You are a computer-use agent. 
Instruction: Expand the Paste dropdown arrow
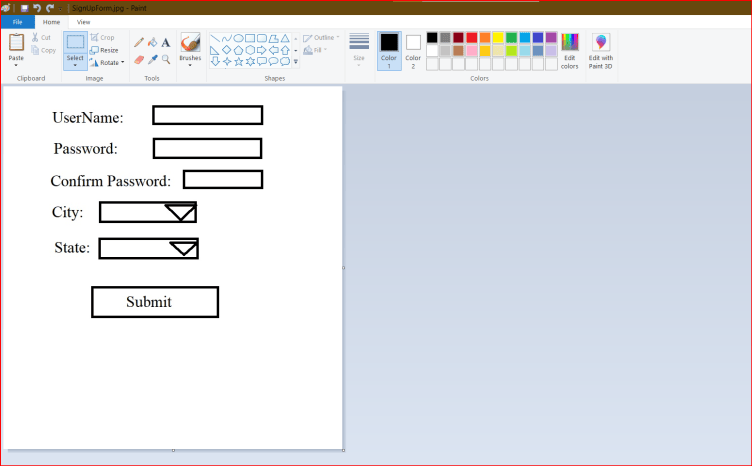point(16,65)
